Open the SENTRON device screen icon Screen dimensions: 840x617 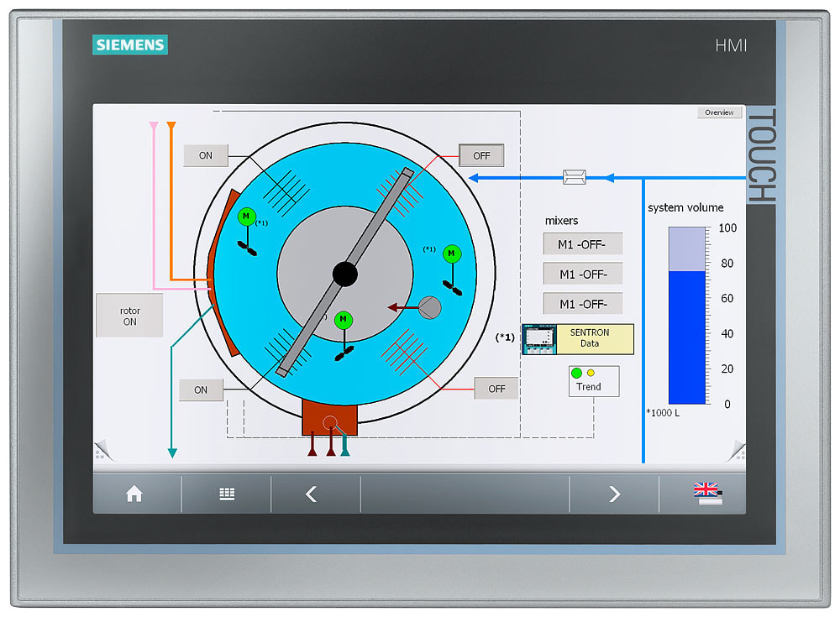(x=538, y=338)
